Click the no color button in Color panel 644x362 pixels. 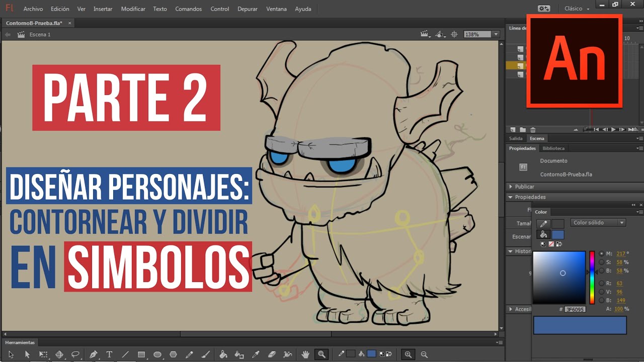point(551,244)
